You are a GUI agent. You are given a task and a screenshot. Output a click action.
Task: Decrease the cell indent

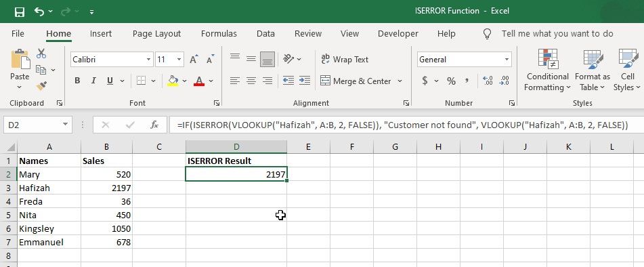pyautogui.click(x=288, y=81)
